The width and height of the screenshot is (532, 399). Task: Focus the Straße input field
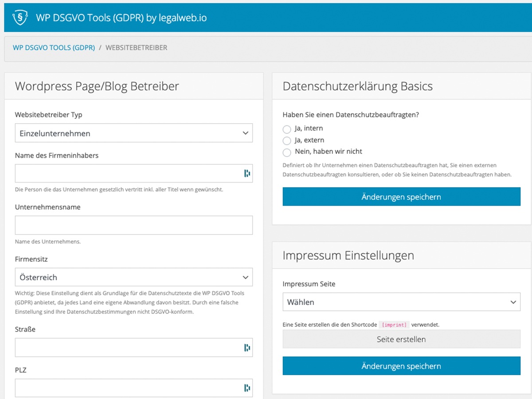pyautogui.click(x=134, y=348)
